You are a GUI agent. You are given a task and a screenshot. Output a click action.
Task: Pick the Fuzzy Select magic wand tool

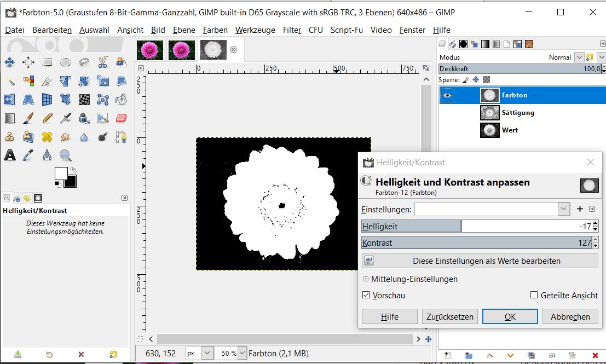pyautogui.click(x=9, y=81)
